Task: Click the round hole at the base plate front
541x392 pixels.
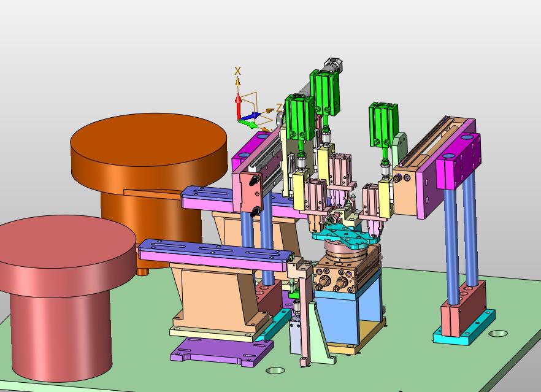Action: pyautogui.click(x=275, y=371)
